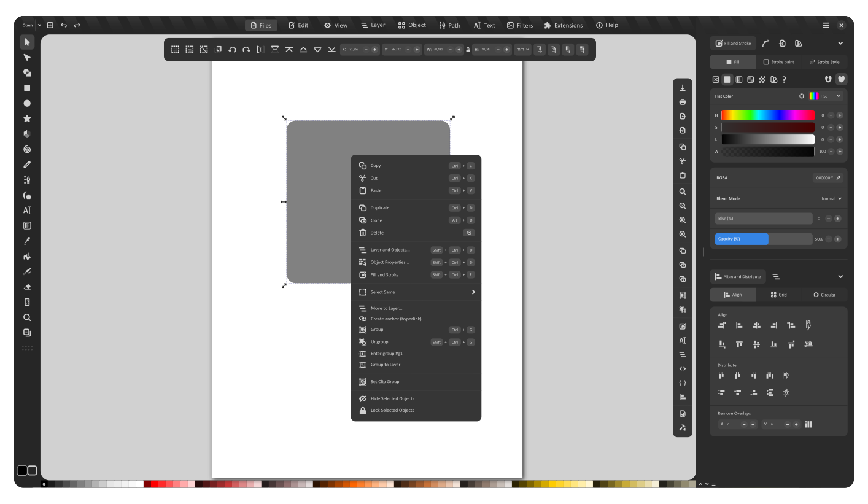
Task: Expand the palette menu at bottom right
Action: pyautogui.click(x=713, y=484)
